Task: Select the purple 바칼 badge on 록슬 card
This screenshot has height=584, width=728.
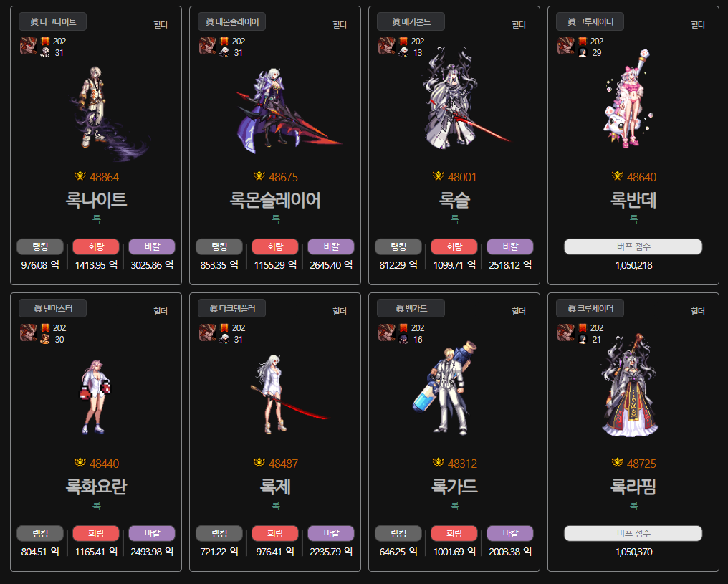Action: tap(510, 247)
